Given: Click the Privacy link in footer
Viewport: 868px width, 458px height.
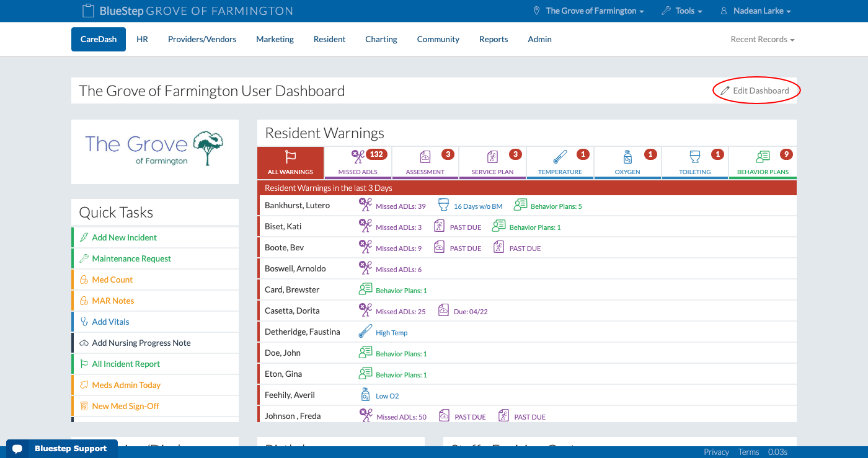Looking at the screenshot, I should (717, 452).
